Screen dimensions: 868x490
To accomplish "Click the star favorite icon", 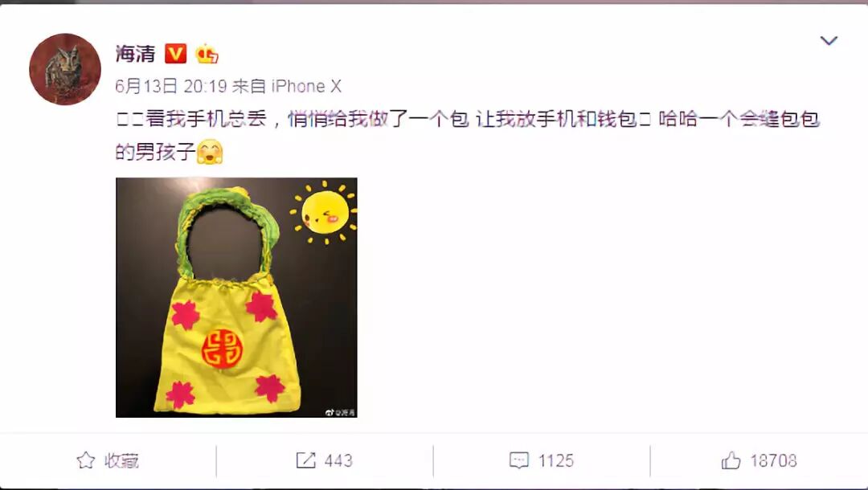I will [86, 460].
